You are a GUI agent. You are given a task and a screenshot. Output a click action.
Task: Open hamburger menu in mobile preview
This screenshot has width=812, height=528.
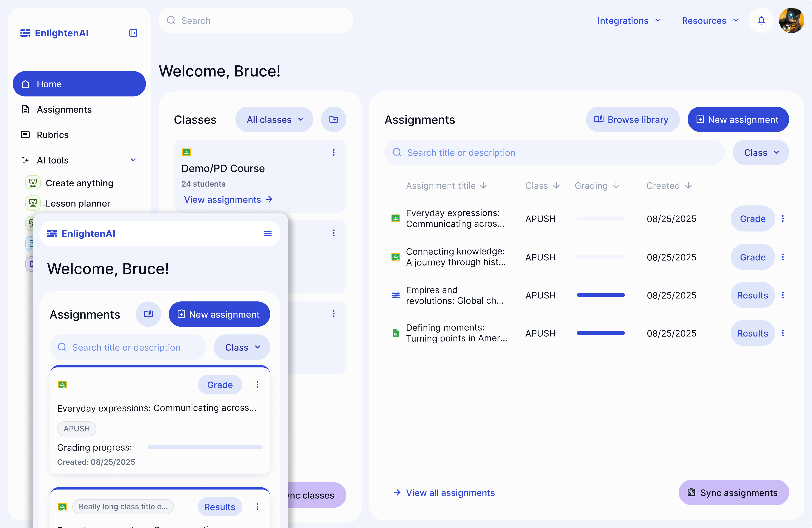(267, 234)
